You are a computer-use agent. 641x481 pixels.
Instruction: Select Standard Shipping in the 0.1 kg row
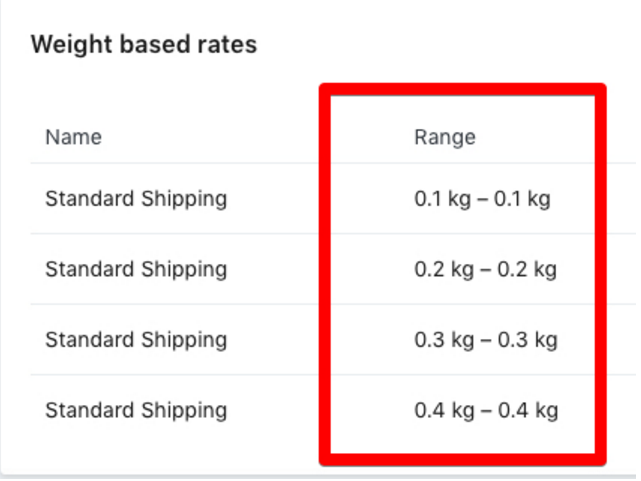point(136,199)
